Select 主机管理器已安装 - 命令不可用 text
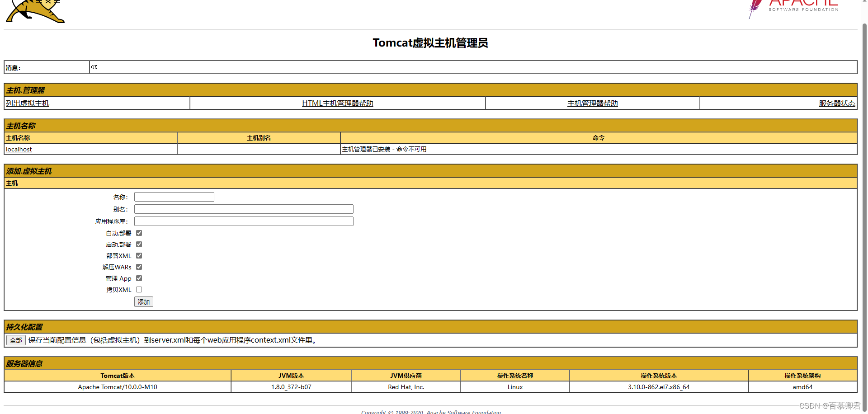Screen dimensions: 868x414 coord(384,149)
